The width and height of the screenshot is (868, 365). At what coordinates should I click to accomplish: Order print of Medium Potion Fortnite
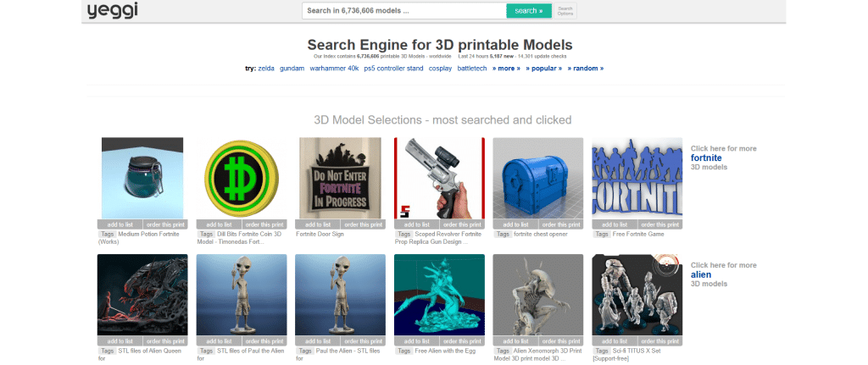click(165, 224)
